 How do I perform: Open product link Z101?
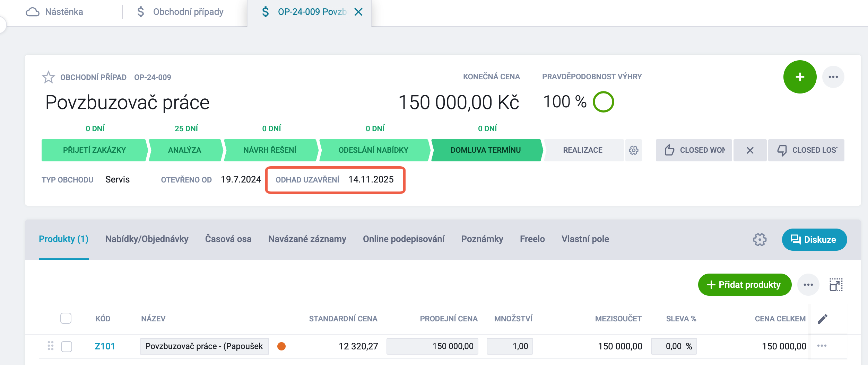[x=105, y=346]
